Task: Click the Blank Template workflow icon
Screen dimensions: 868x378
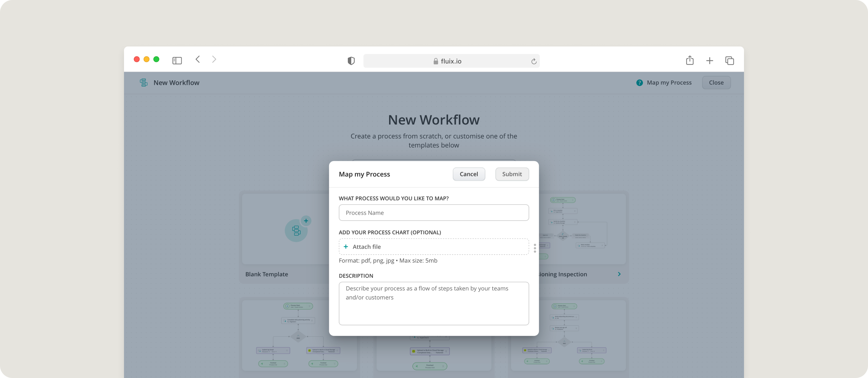Action: point(296,231)
